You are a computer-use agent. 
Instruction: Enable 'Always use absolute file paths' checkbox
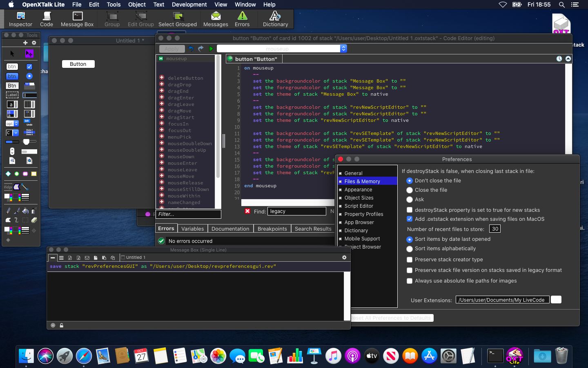point(410,281)
